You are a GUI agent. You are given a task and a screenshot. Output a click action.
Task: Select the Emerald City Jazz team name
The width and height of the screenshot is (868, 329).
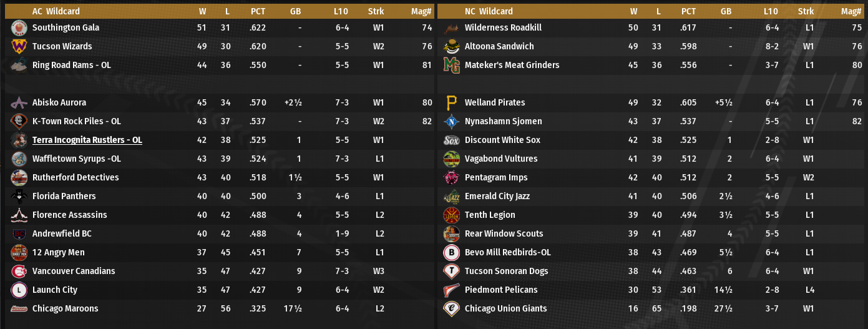pyautogui.click(x=497, y=196)
